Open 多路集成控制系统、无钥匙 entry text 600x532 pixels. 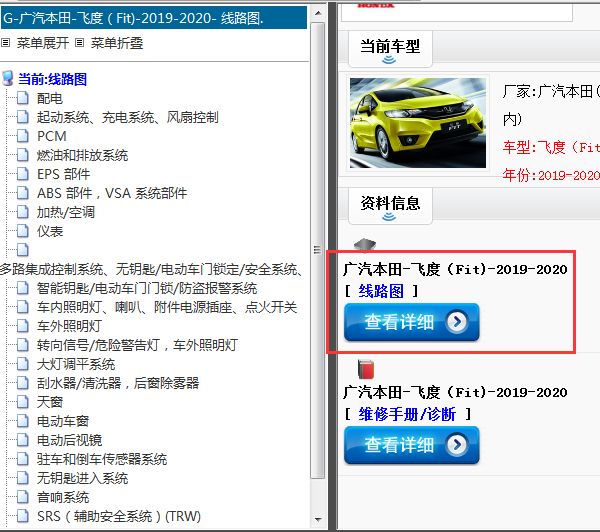click(x=152, y=269)
